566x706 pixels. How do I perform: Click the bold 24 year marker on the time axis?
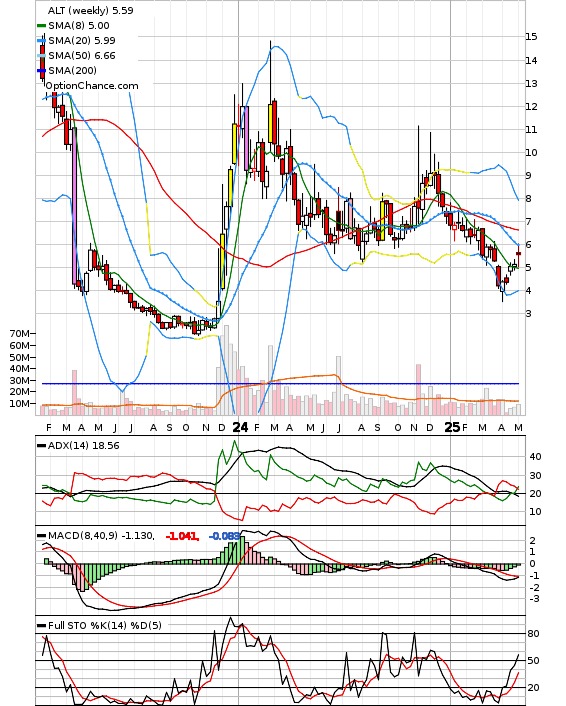click(x=240, y=427)
